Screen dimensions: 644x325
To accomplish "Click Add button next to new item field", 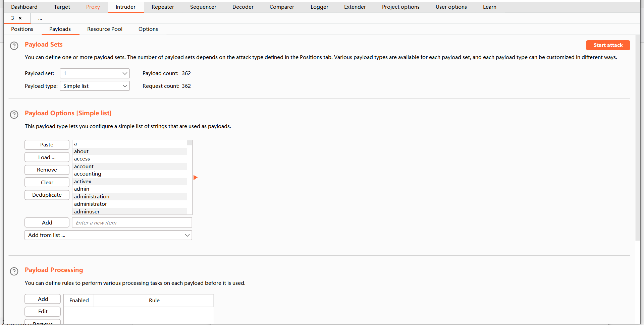I will [x=47, y=223].
